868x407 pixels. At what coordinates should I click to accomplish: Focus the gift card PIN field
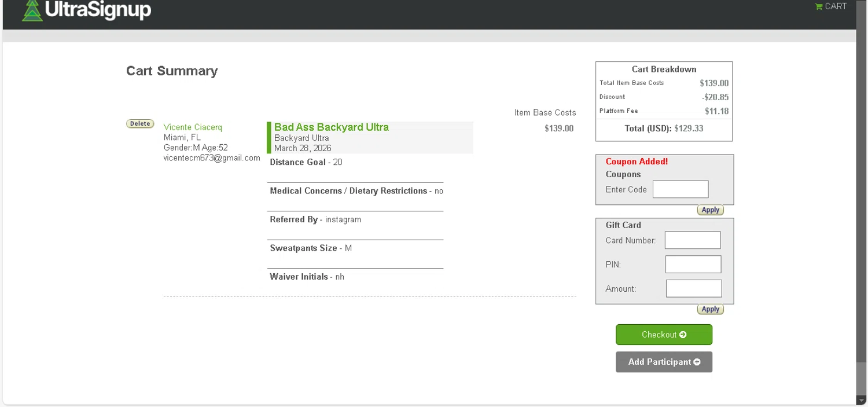[x=693, y=265]
